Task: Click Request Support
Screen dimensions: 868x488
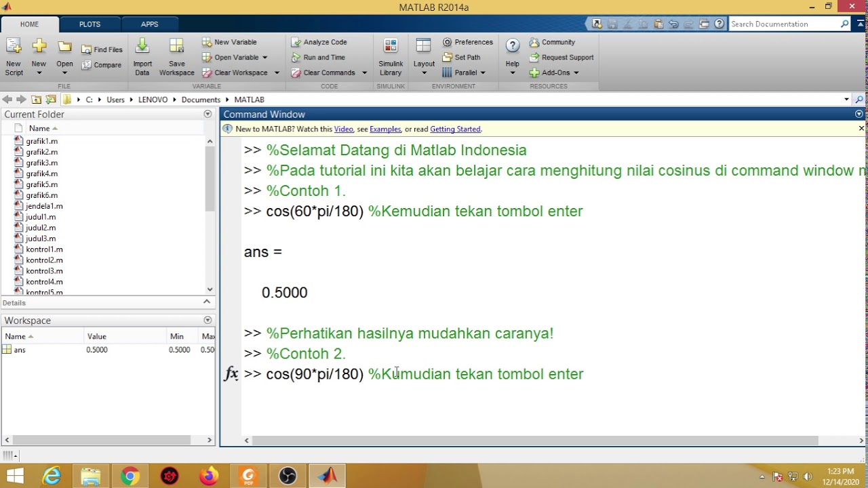Action: [561, 58]
